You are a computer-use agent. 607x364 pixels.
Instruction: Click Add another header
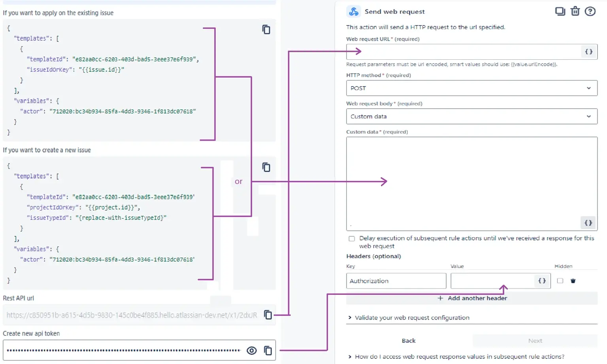tap(472, 298)
